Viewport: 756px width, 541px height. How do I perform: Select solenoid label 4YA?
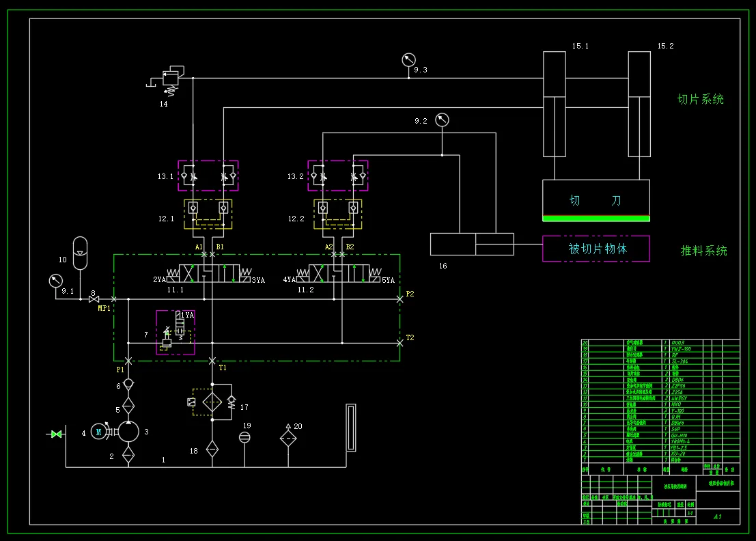click(290, 279)
